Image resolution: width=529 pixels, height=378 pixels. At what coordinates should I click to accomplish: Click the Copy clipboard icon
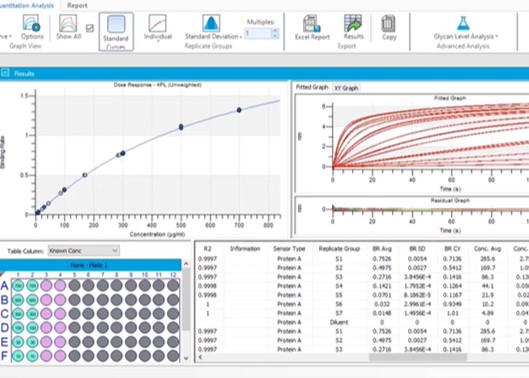(x=389, y=24)
